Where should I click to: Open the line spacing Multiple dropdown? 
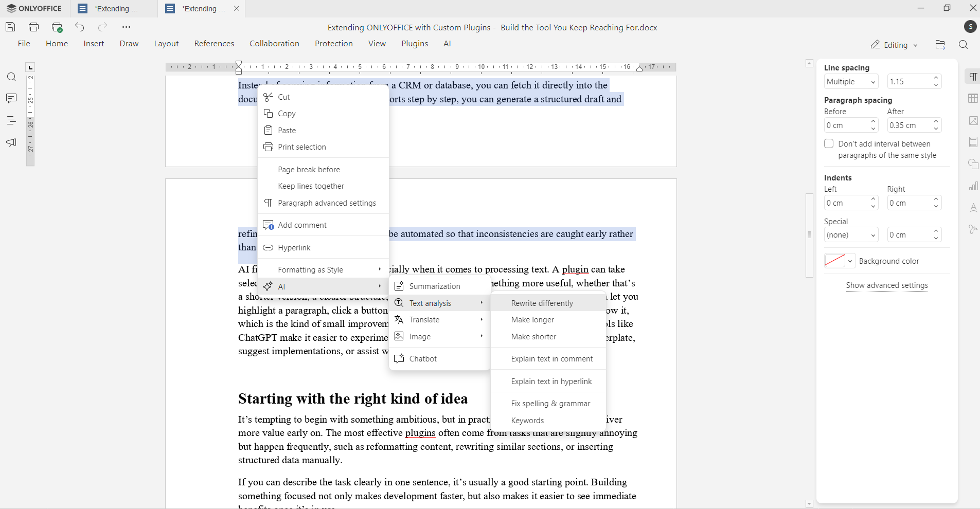(x=851, y=82)
